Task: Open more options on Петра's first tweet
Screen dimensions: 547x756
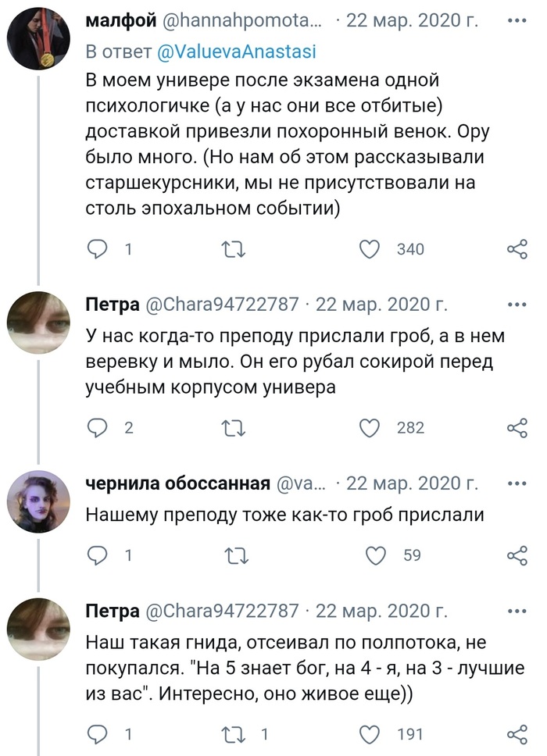Action: 517,304
